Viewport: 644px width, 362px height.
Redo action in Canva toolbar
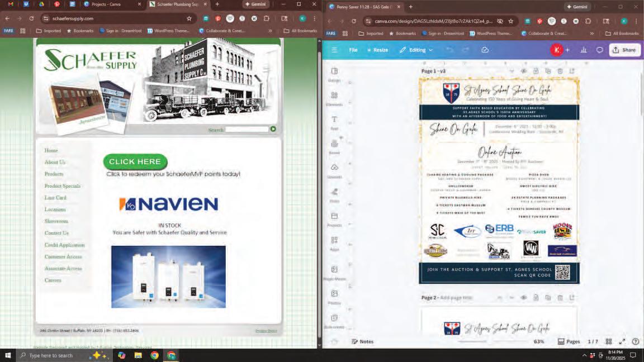(x=465, y=50)
